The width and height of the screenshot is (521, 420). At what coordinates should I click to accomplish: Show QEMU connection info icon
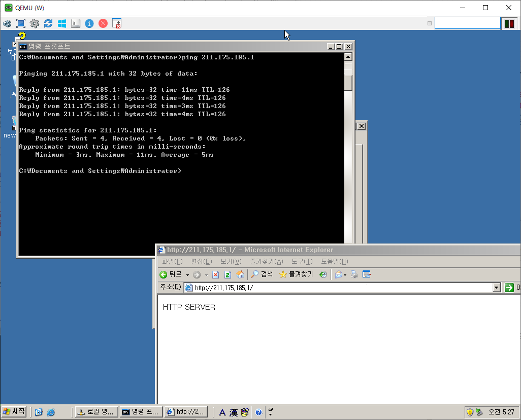pyautogui.click(x=89, y=23)
